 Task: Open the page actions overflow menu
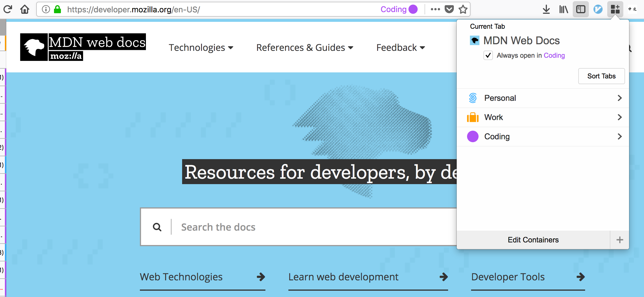[435, 9]
